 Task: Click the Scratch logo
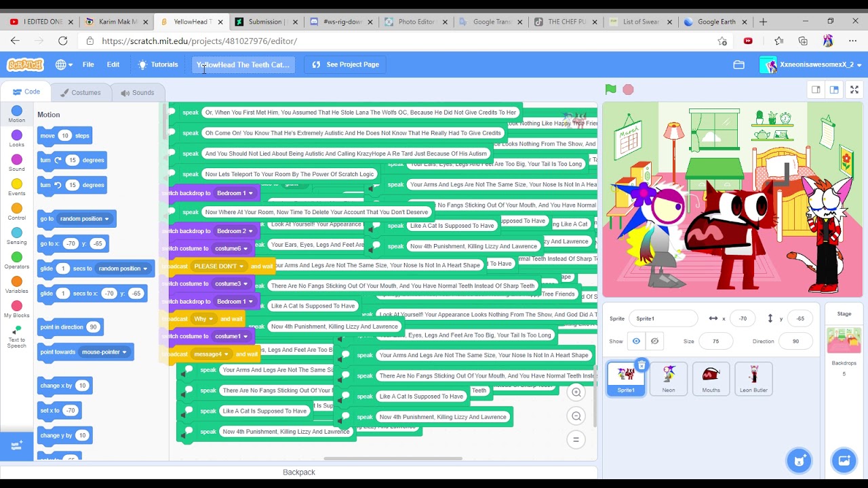click(x=25, y=65)
